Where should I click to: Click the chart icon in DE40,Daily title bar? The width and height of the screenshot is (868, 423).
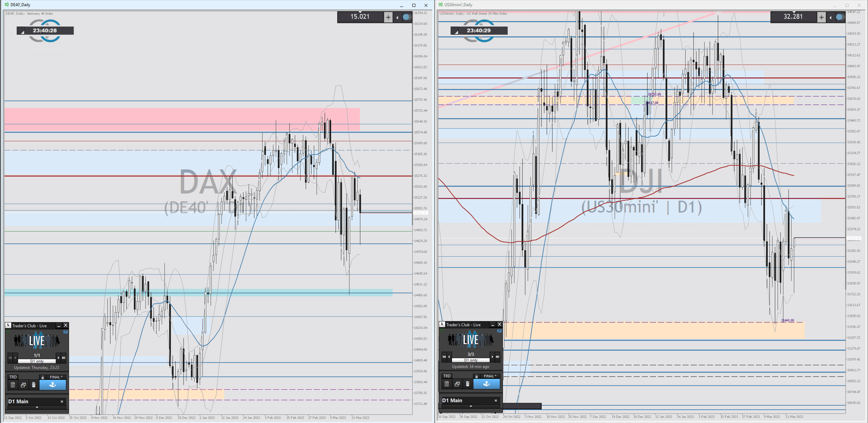coord(7,5)
